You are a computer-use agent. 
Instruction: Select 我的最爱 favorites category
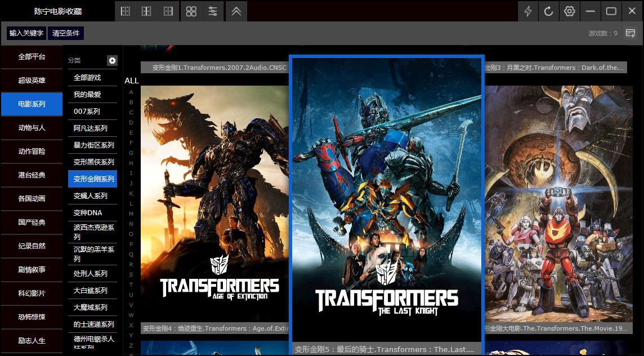tap(87, 95)
